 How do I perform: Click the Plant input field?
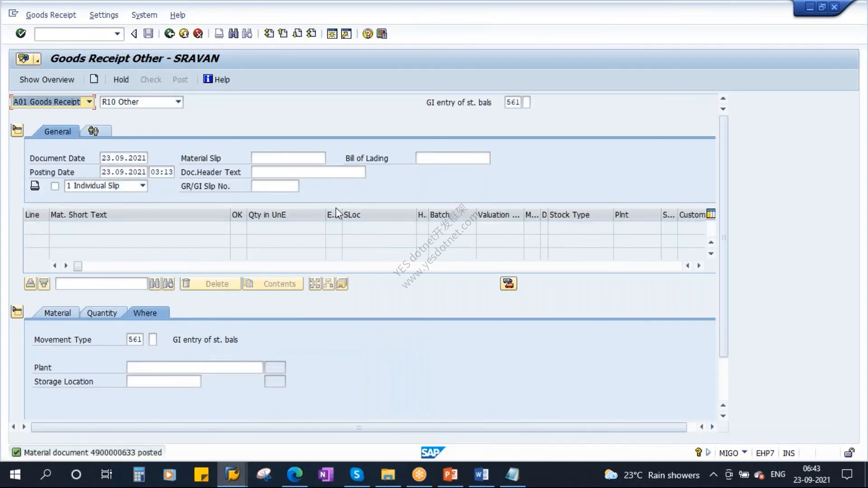pyautogui.click(x=195, y=367)
